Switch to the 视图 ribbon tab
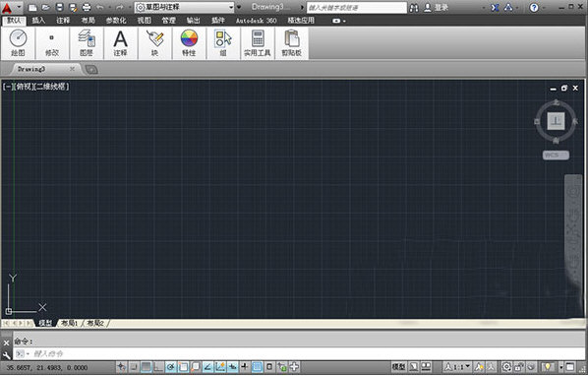This screenshot has height=376, width=588. [x=144, y=21]
